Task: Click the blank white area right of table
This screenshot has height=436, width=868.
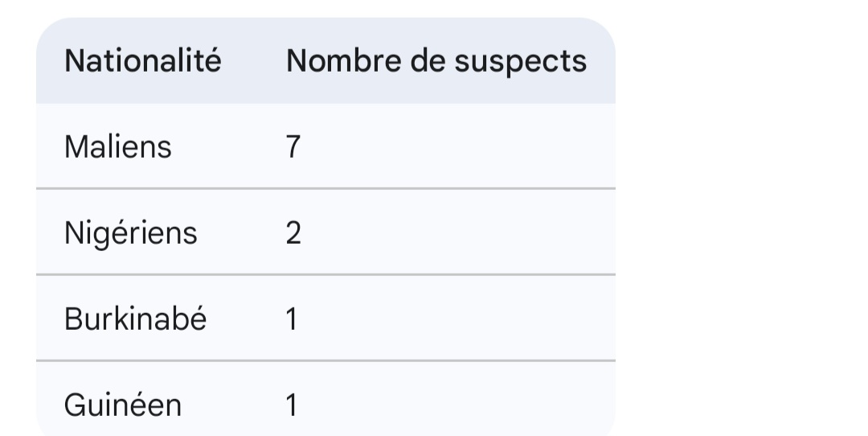Action: 739,217
